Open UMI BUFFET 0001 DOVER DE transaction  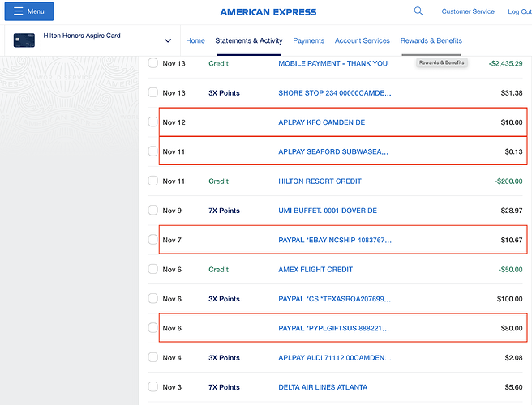point(328,211)
